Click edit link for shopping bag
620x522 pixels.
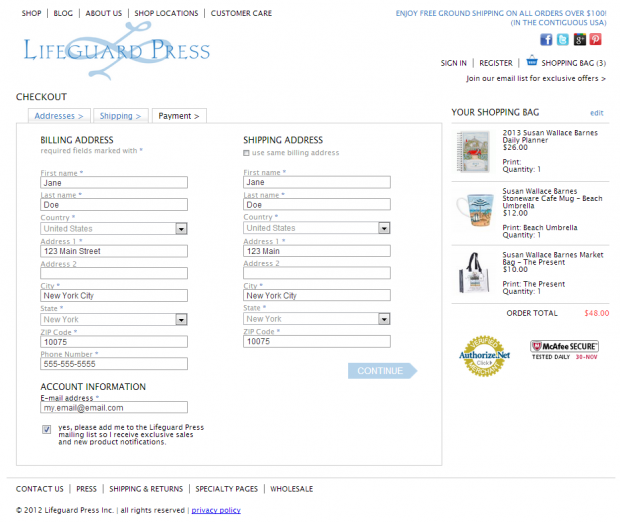click(x=597, y=113)
